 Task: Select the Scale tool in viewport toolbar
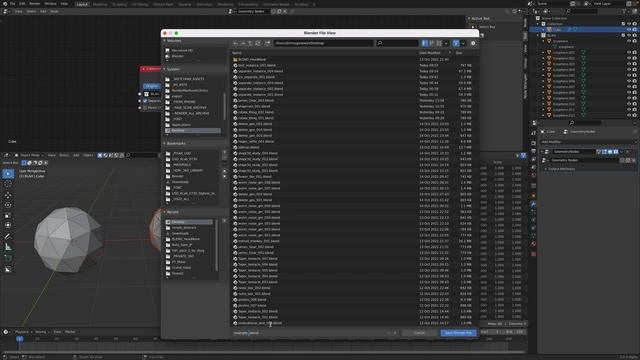8,216
